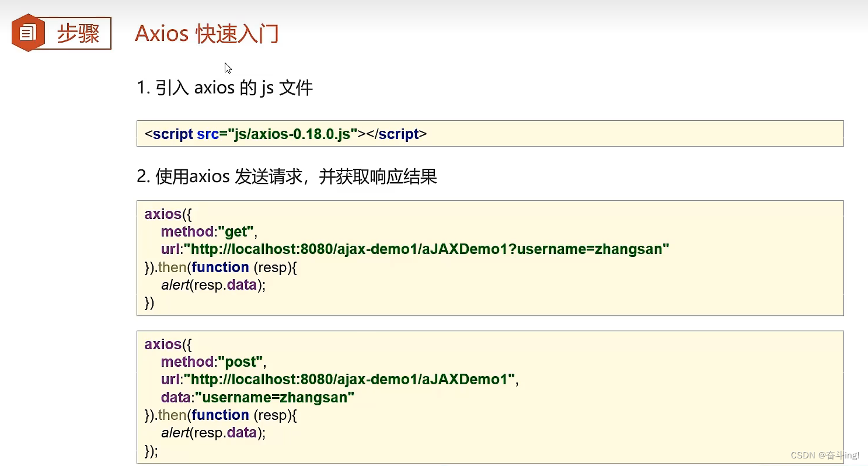The height and width of the screenshot is (466, 868).
Task: Click the data:"username=zhangsan" line
Action: click(x=257, y=397)
